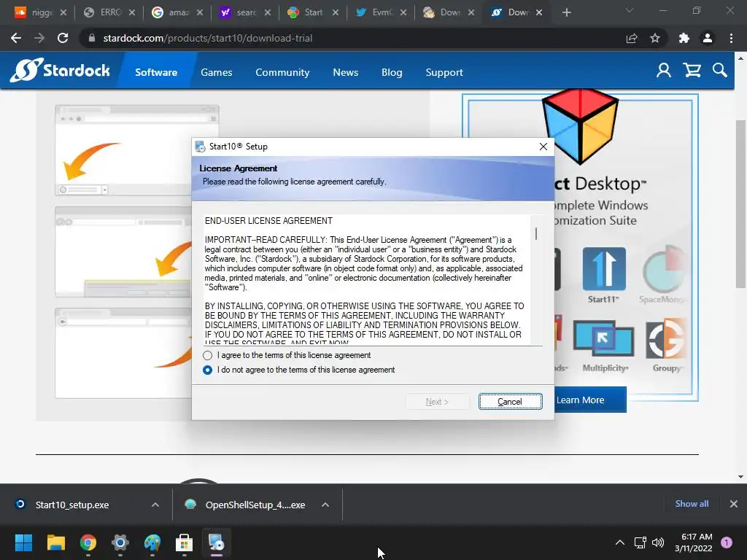Click the scroll-down arrow of the page

coord(740,477)
